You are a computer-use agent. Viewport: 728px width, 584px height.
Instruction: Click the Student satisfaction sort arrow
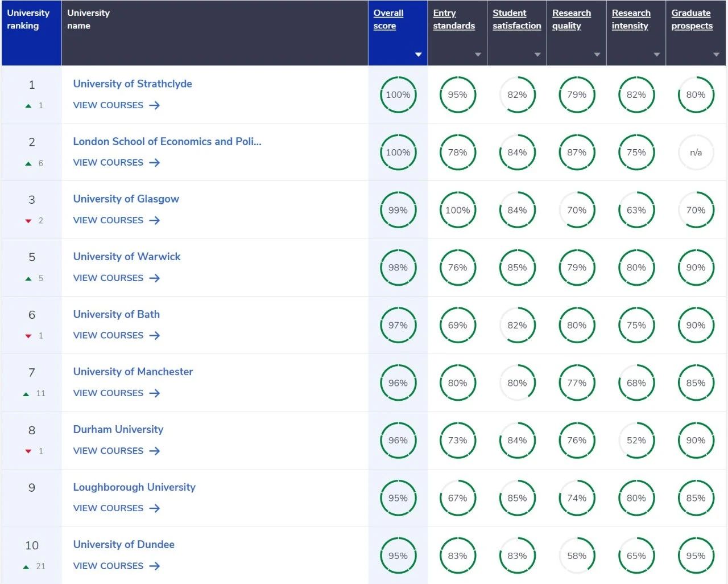(x=537, y=55)
